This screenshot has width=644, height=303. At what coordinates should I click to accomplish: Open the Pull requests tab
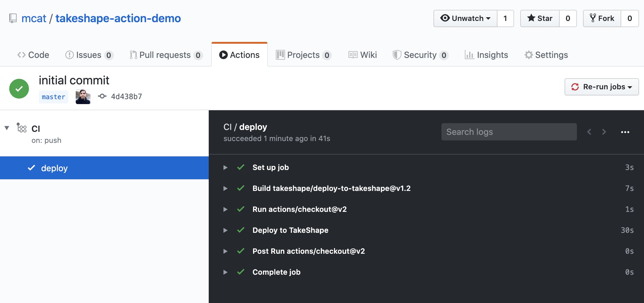[x=166, y=55]
